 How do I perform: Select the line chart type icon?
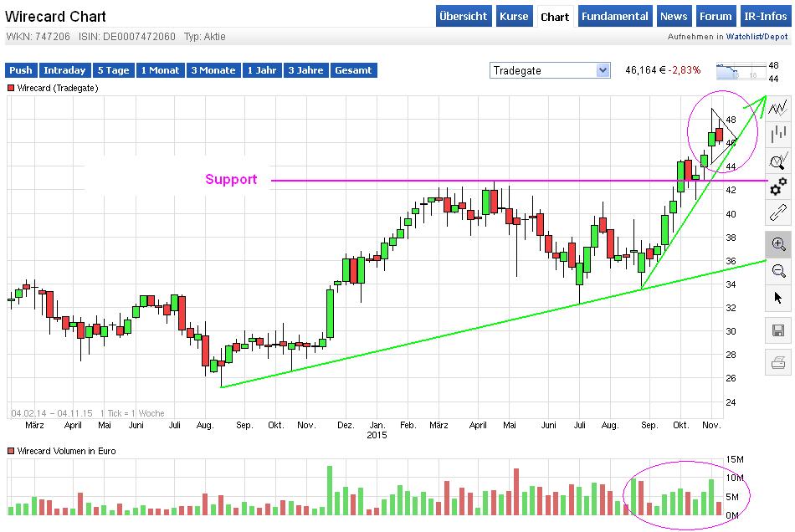click(x=777, y=108)
